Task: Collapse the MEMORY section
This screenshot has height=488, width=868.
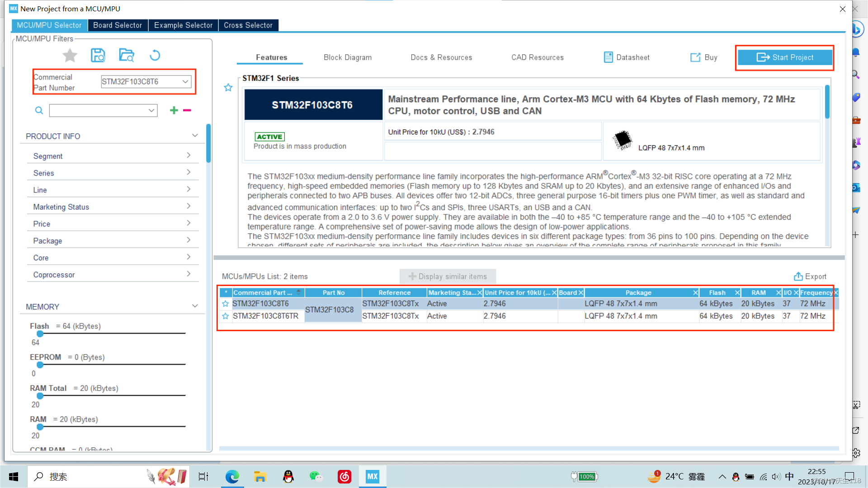Action: (x=195, y=306)
